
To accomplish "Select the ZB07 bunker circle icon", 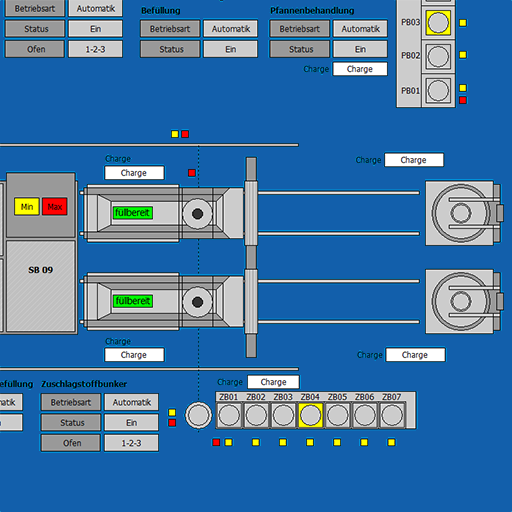I will pos(392,415).
